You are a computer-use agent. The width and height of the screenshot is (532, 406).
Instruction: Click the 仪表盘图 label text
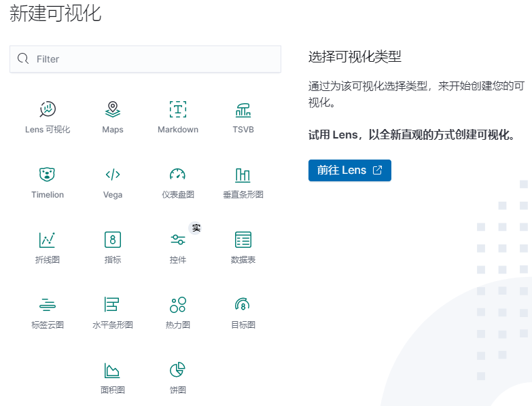[x=178, y=195]
